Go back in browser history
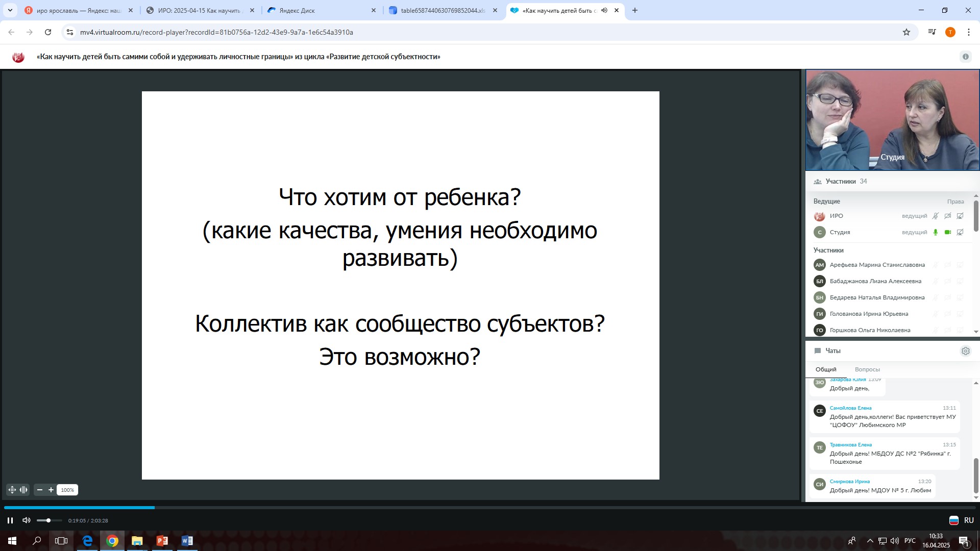The height and width of the screenshot is (551, 980). point(11,32)
